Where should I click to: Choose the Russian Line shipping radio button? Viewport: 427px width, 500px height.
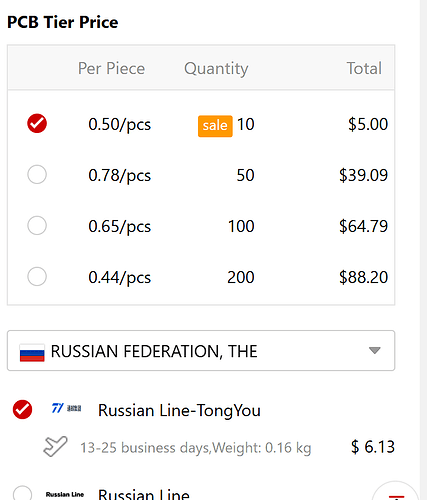tap(22, 494)
